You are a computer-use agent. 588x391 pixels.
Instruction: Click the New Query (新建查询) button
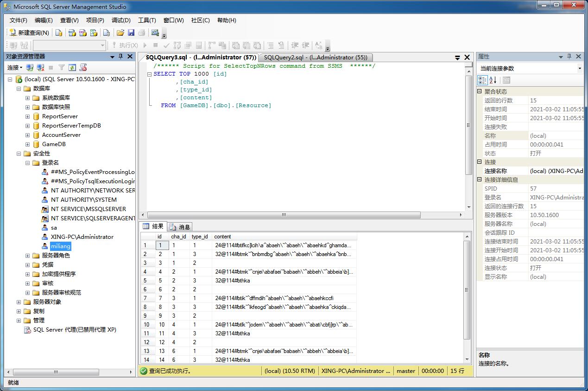pyautogui.click(x=29, y=32)
